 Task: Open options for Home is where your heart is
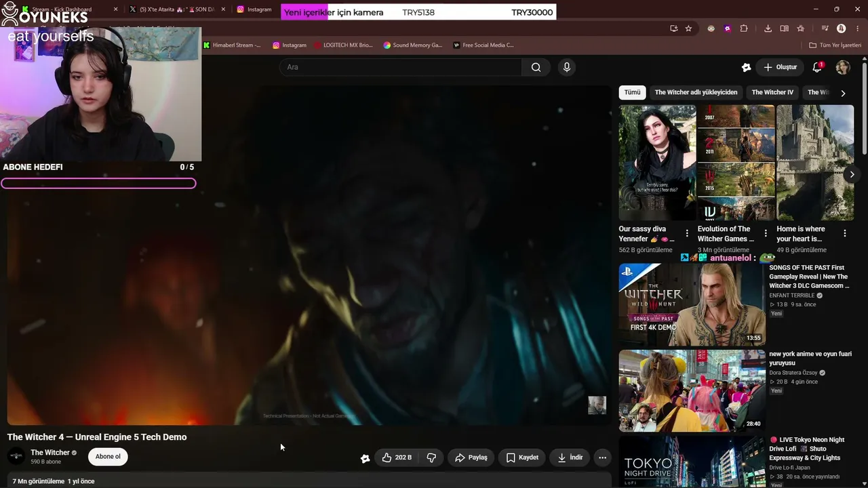[x=844, y=233]
